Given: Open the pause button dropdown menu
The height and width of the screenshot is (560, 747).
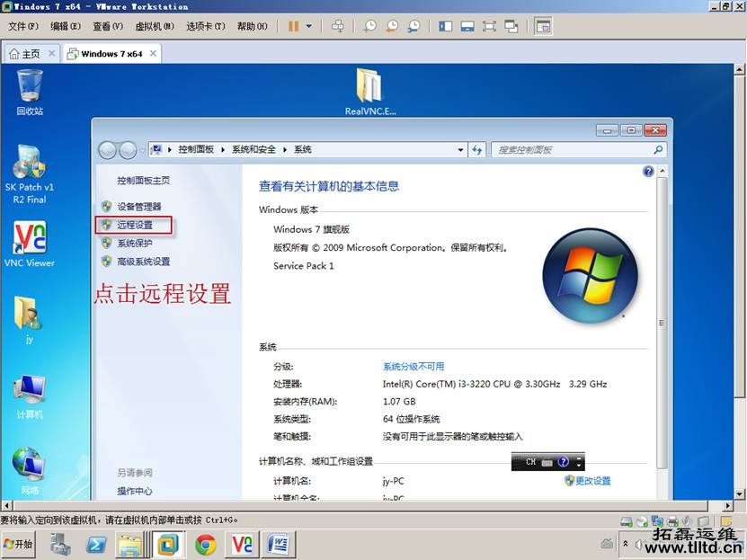Looking at the screenshot, I should pyautogui.click(x=309, y=27).
